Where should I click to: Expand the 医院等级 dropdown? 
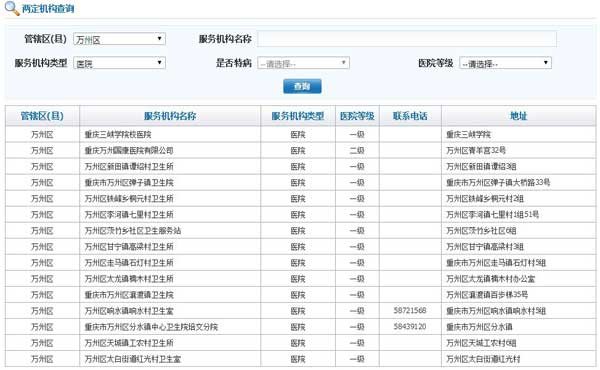tap(505, 63)
